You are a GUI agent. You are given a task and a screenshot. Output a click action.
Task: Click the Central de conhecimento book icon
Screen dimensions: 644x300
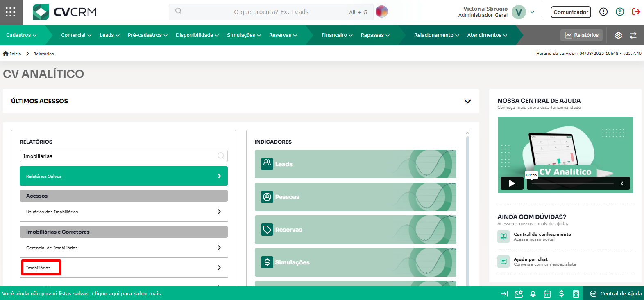(x=503, y=237)
